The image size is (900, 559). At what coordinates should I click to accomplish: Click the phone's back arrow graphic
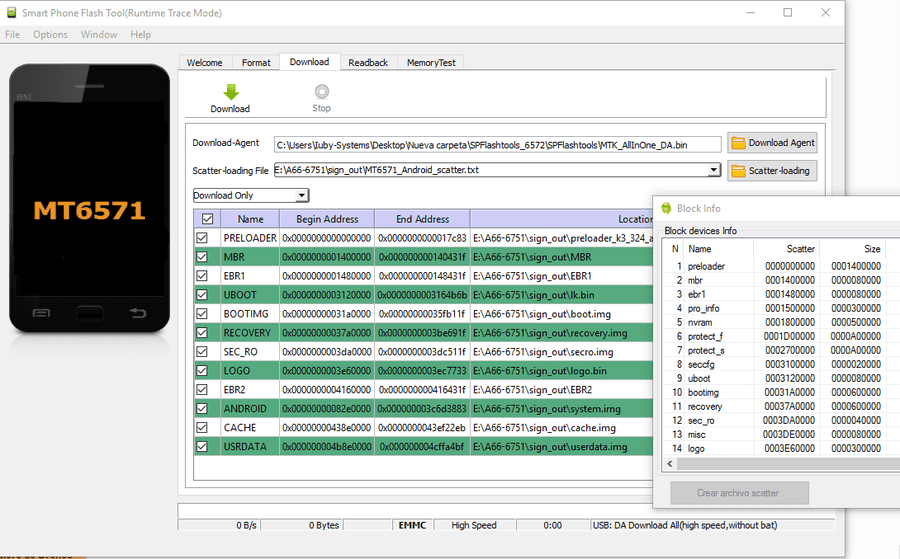point(138,313)
